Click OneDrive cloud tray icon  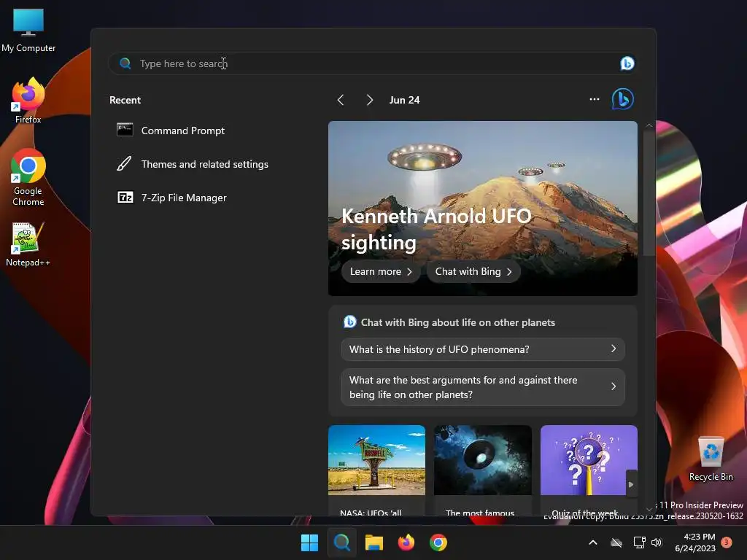(616, 542)
